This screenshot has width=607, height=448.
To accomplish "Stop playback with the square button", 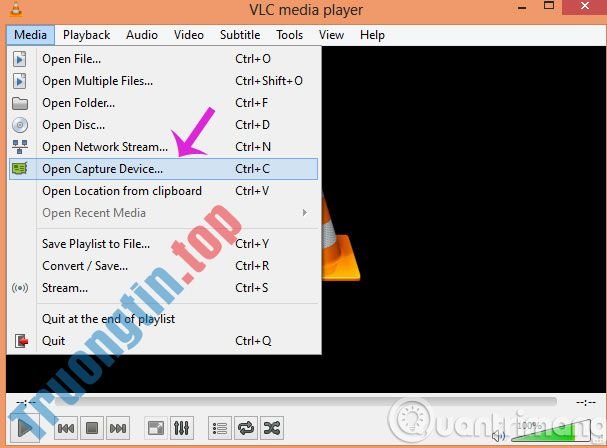I will pyautogui.click(x=92, y=428).
